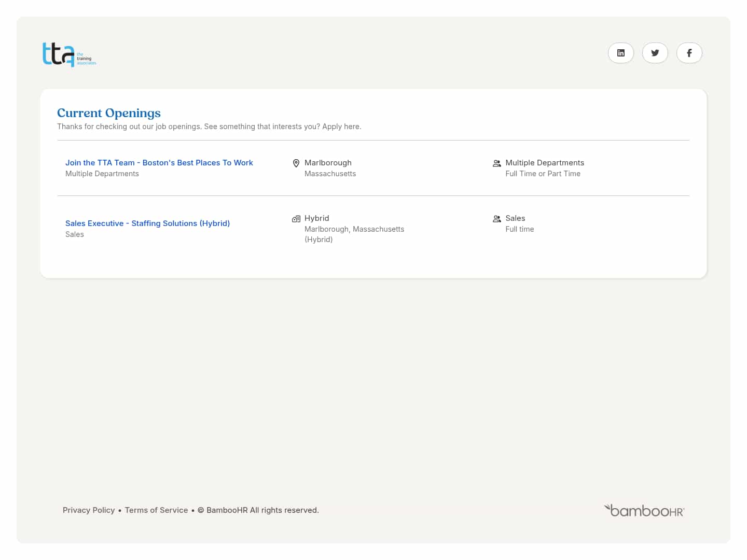Click Multiple Departments under the TTA Team posting

(102, 173)
